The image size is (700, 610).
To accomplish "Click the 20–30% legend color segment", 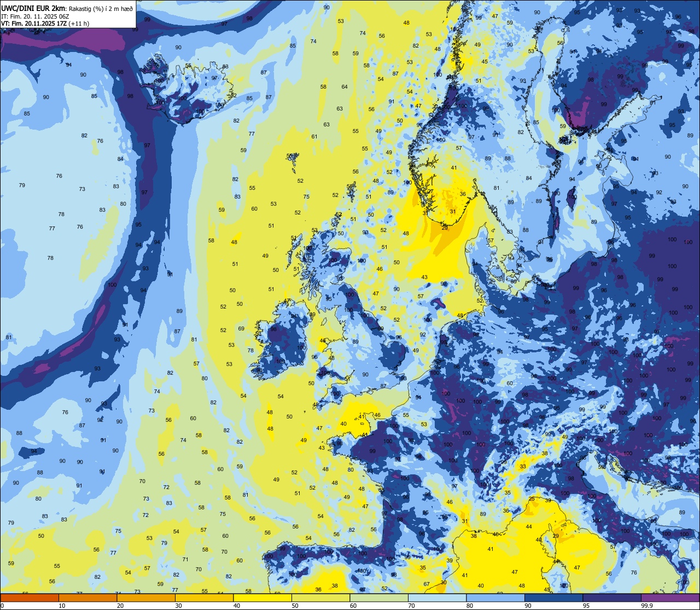I will tap(146, 598).
